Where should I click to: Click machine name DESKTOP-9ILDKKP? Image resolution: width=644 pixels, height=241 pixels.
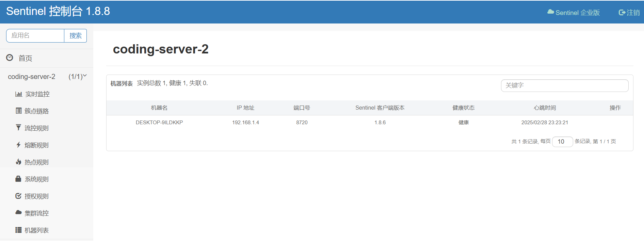(159, 123)
